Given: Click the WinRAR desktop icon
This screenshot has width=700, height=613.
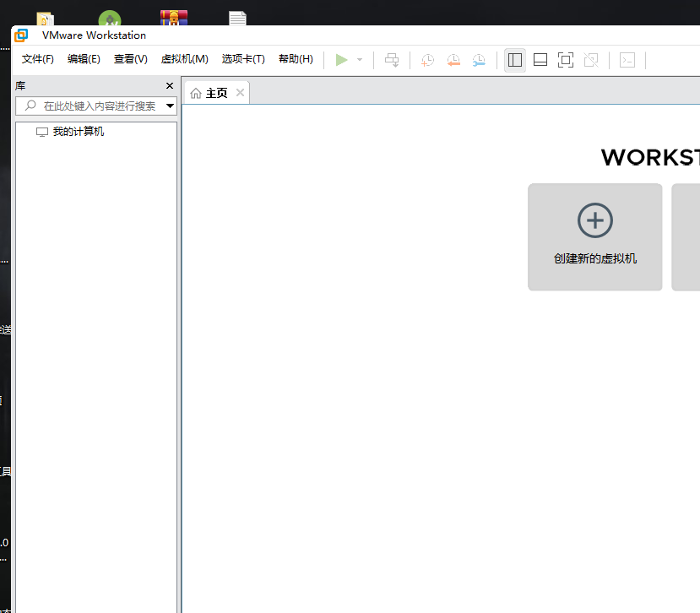Looking at the screenshot, I should tap(174, 17).
